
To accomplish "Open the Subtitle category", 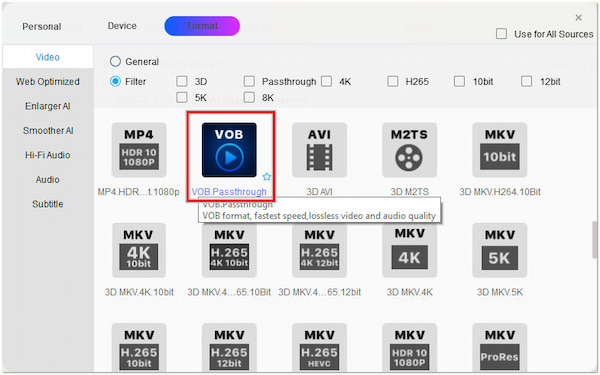I will (48, 204).
